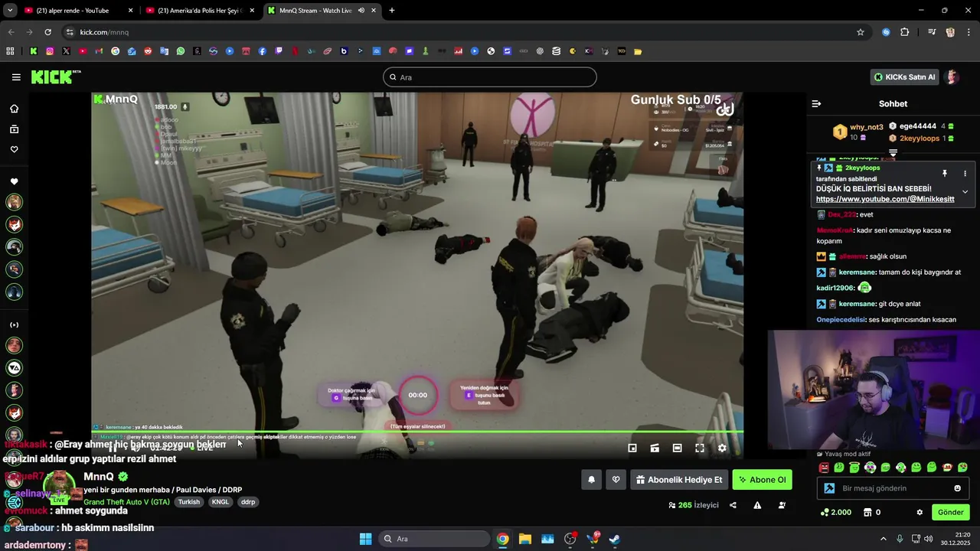Bookmark this page with star icon
Viewport: 980px width, 551px height.
(x=861, y=32)
